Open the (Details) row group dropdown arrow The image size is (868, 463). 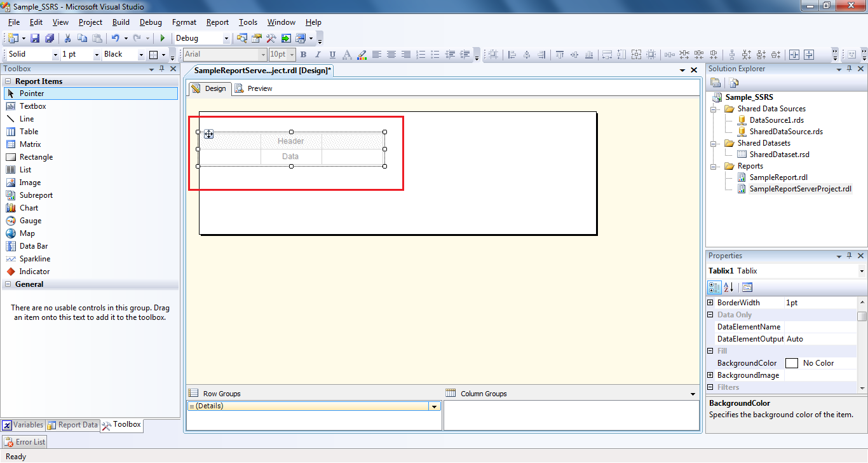tap(435, 406)
